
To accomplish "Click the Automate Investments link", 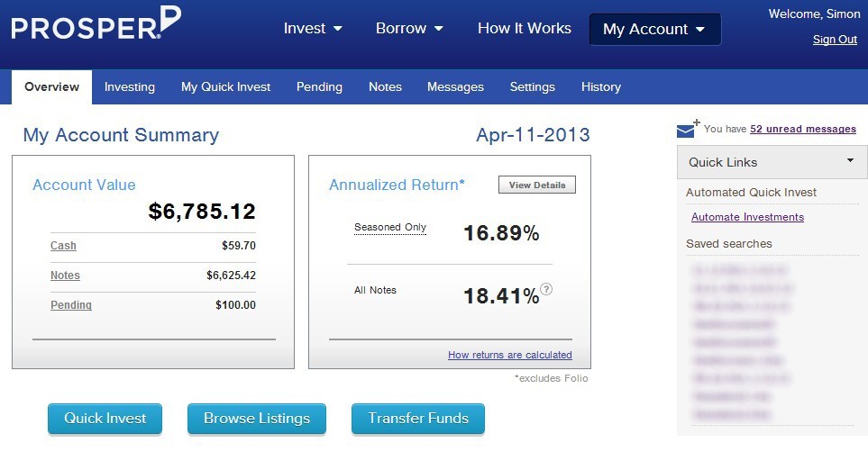I will point(747,217).
